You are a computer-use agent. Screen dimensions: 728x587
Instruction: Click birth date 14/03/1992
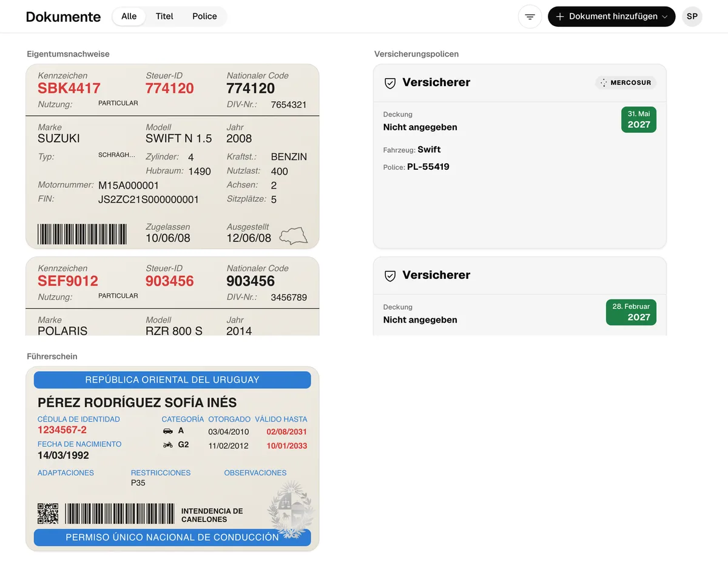(63, 455)
